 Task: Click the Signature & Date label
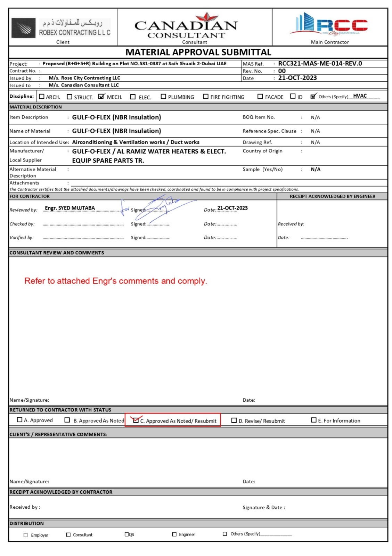[264, 508]
